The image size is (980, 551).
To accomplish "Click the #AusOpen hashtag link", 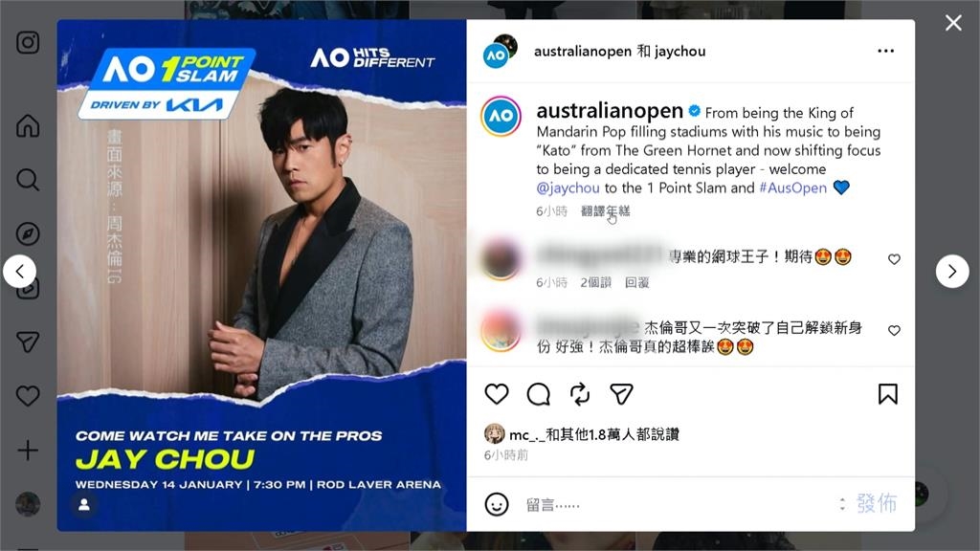I will point(792,188).
